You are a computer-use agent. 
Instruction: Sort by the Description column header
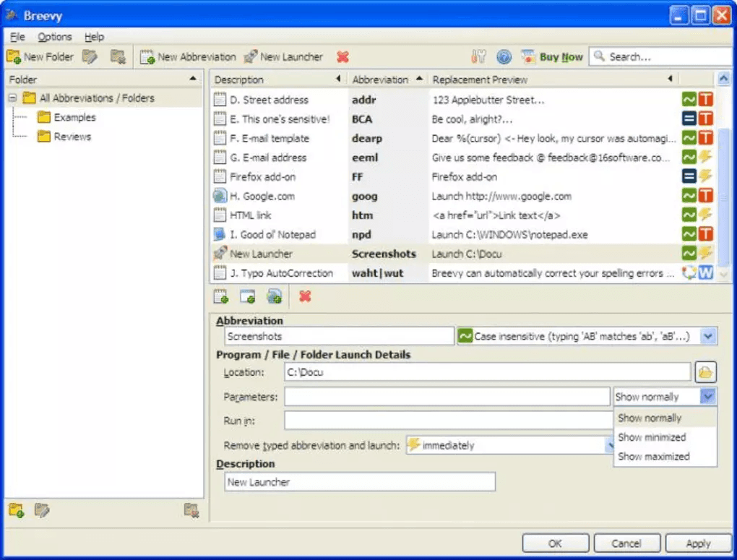(x=238, y=79)
